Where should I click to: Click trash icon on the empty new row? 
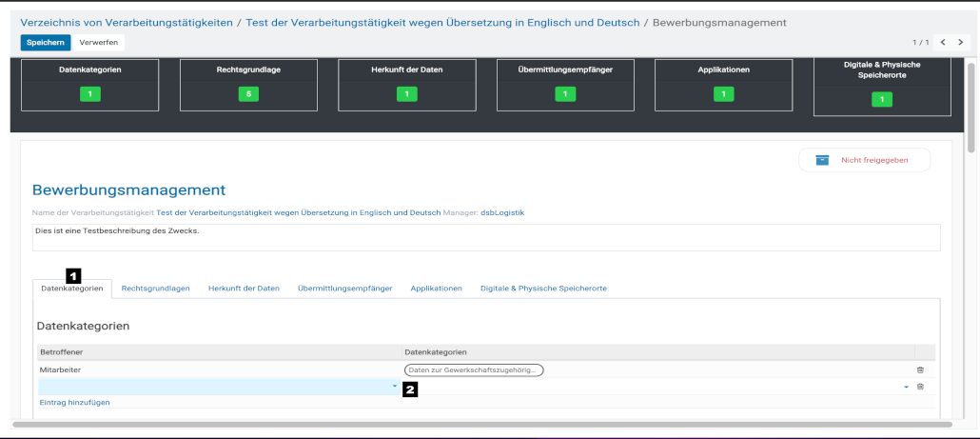click(919, 387)
